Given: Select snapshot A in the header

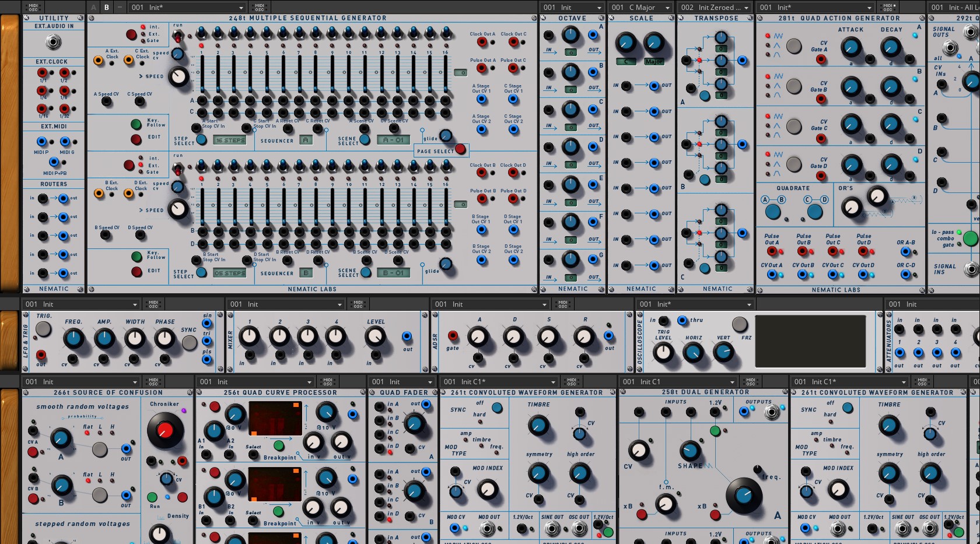Looking at the screenshot, I should pos(93,8).
